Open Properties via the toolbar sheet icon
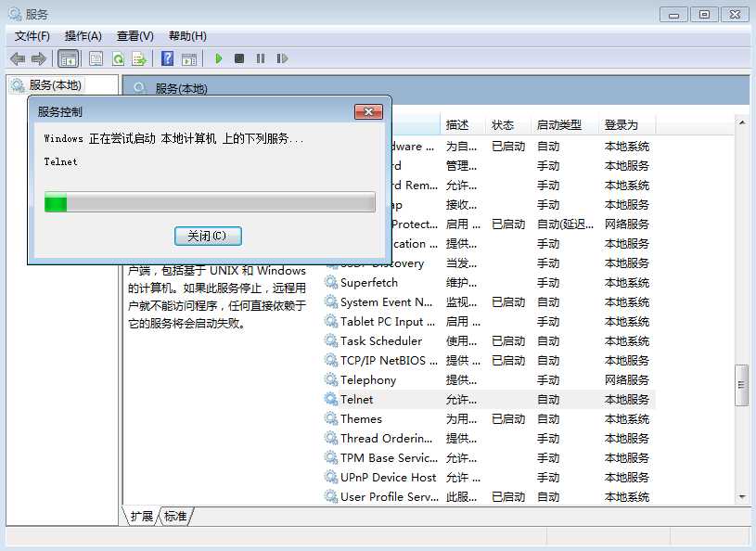Screen dimensions: 756x551 (x=96, y=58)
